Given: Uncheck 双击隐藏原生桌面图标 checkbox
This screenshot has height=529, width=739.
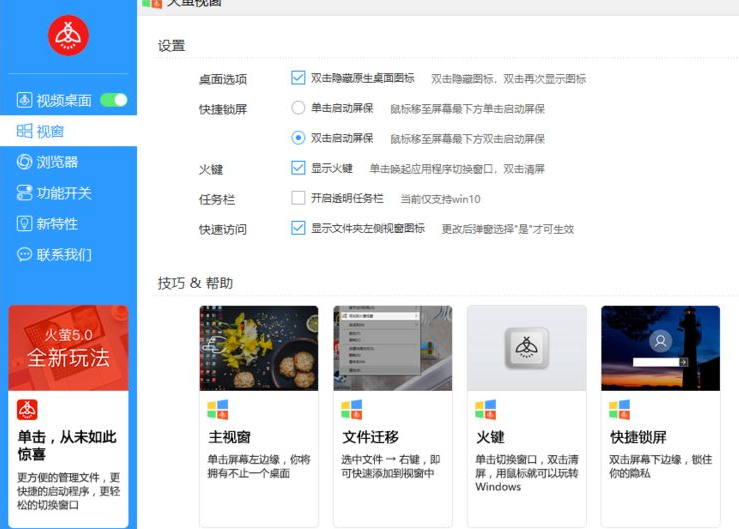Looking at the screenshot, I should click(x=298, y=78).
